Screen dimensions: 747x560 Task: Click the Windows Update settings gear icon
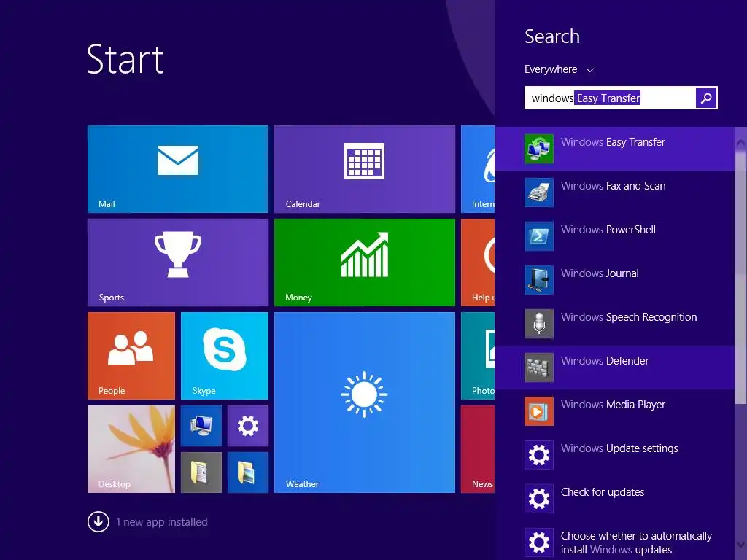(539, 455)
